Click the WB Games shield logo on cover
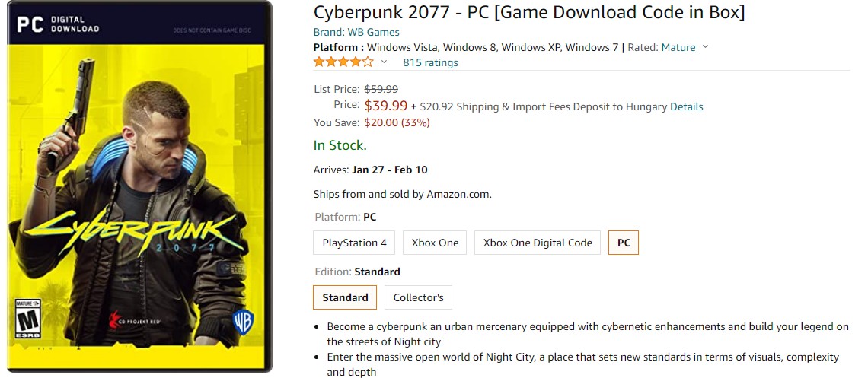Screen dimensions: 868x378 point(242,320)
